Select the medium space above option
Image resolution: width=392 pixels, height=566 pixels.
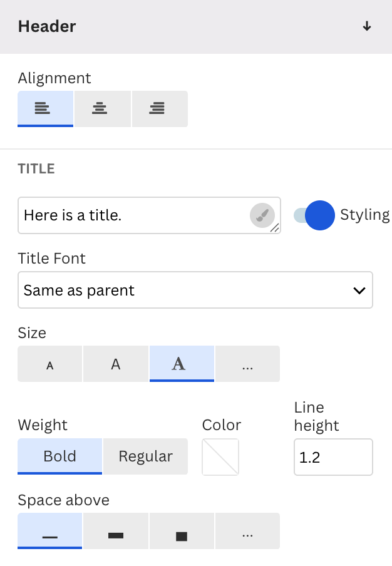pyautogui.click(x=116, y=532)
